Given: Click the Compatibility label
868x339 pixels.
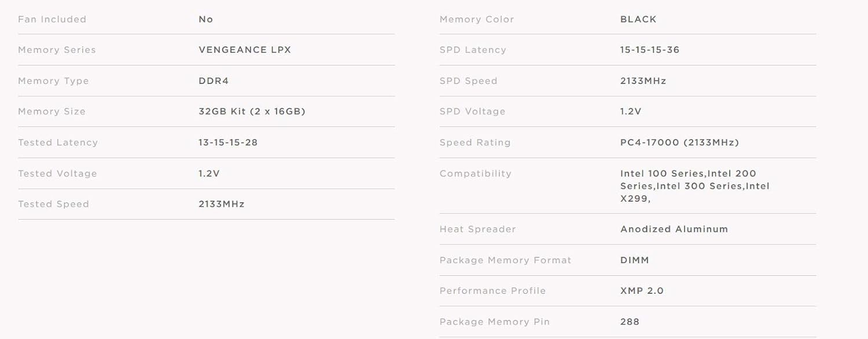Looking at the screenshot, I should (475, 174).
